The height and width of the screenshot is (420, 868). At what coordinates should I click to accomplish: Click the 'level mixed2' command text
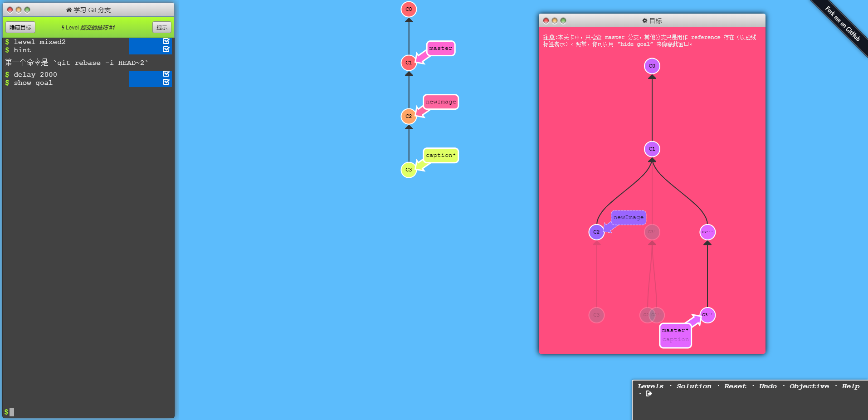pyautogui.click(x=39, y=42)
